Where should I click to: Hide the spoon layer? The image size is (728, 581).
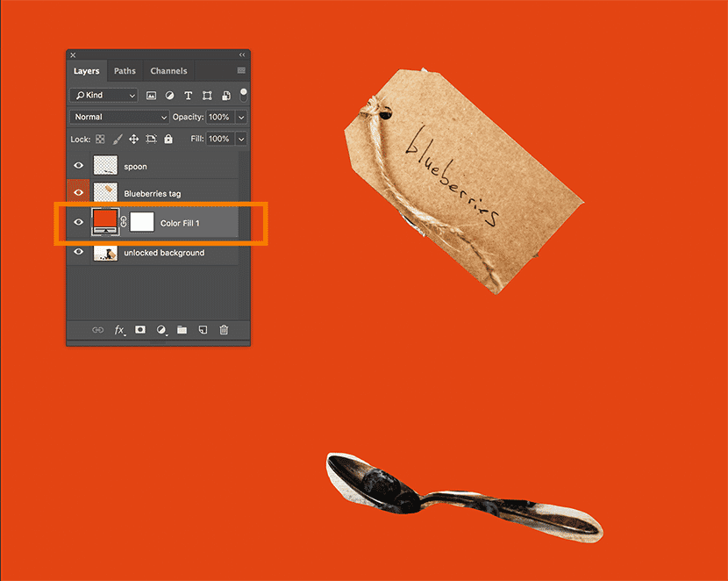pos(78,166)
